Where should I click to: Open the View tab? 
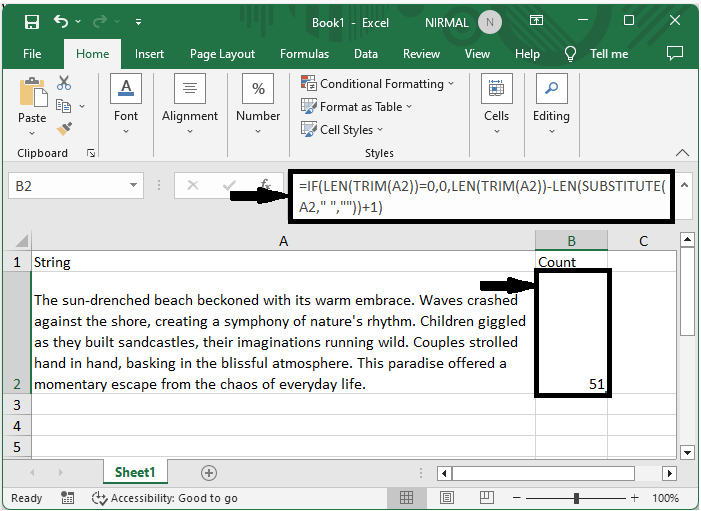click(477, 54)
